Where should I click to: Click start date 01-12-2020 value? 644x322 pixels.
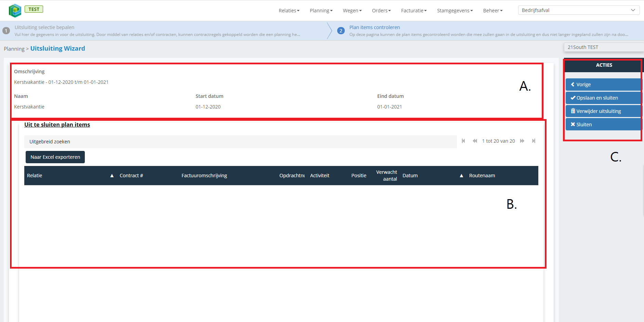tap(208, 107)
